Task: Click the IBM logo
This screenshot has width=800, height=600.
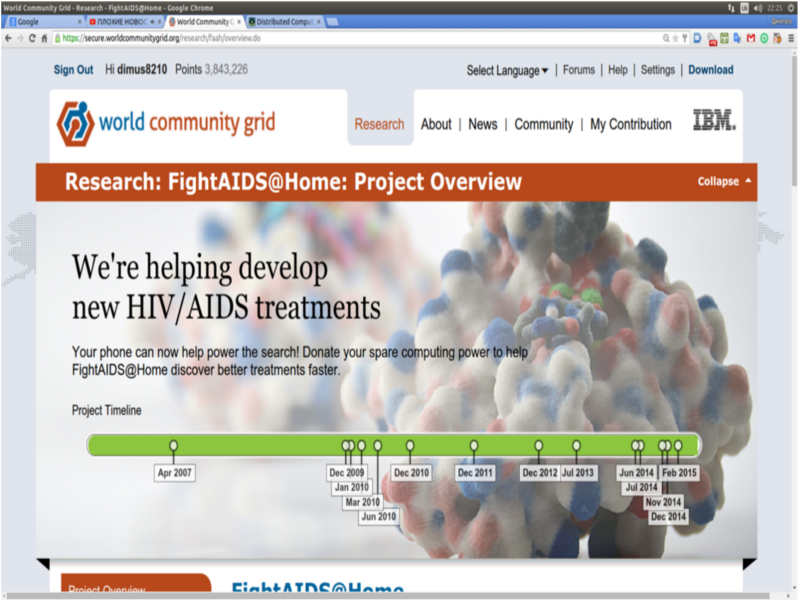Action: click(714, 121)
